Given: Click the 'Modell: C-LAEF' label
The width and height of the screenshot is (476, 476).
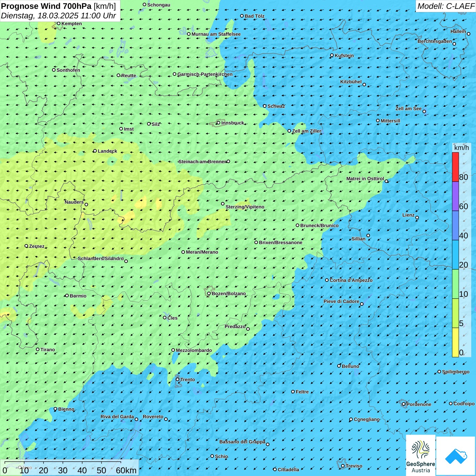Looking at the screenshot, I should pos(445,6).
